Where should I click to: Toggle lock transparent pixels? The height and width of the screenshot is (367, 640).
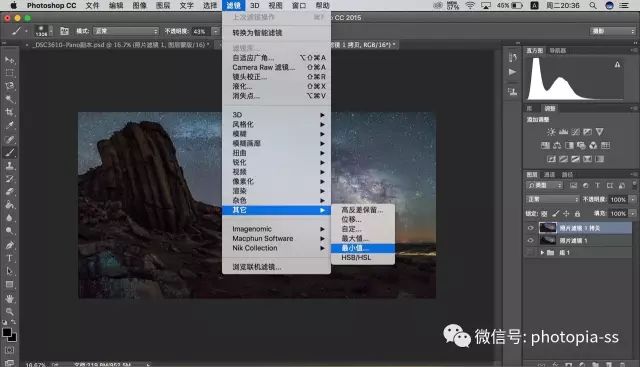click(544, 214)
